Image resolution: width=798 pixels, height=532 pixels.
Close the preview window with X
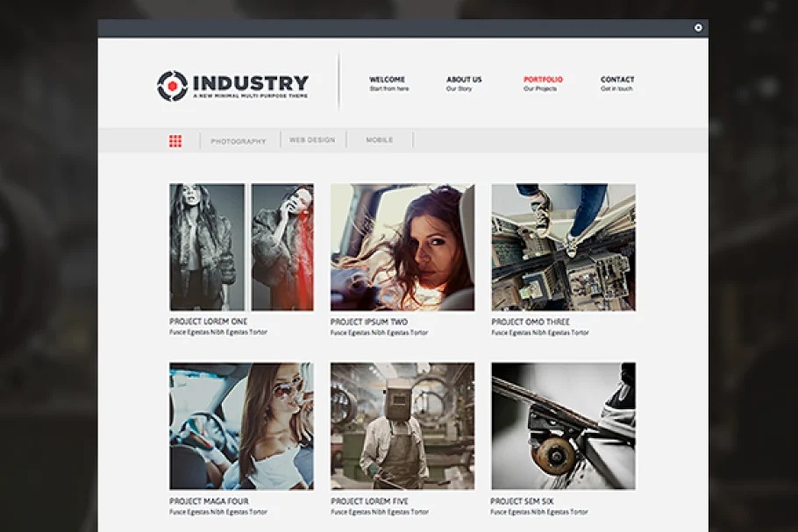coord(698,27)
